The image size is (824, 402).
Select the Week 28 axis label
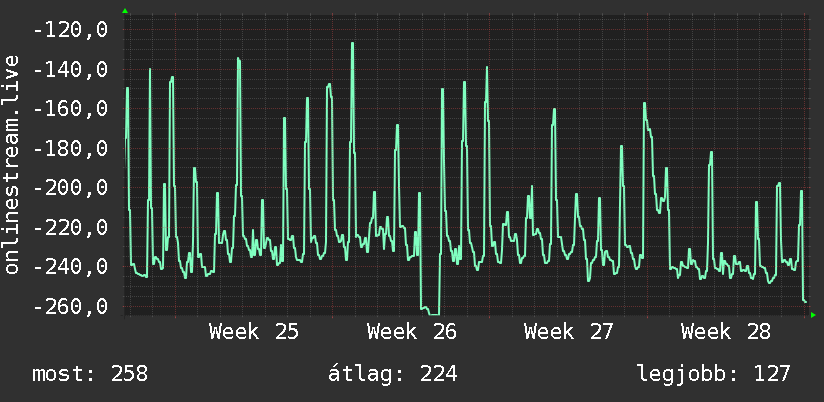click(x=726, y=332)
